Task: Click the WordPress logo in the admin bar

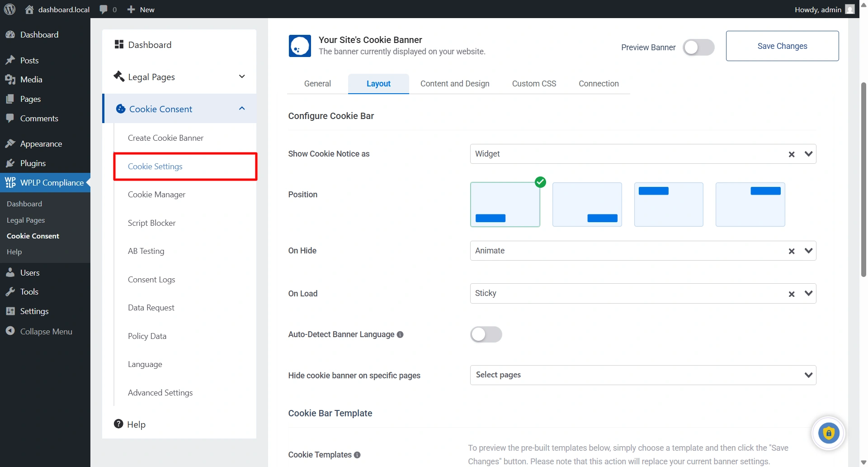Action: (9, 9)
